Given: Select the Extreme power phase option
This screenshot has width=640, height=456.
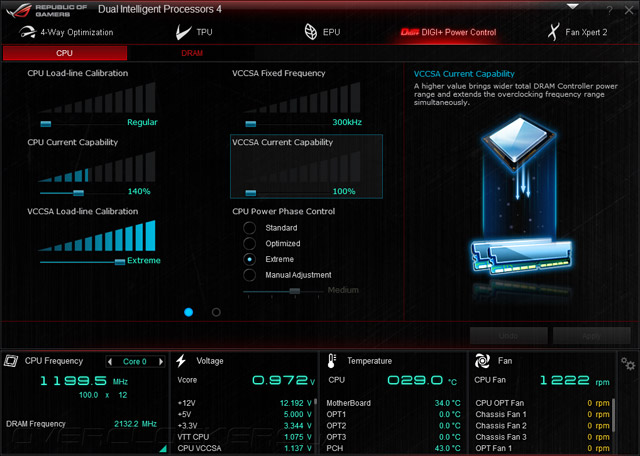Looking at the screenshot, I should 249,259.
